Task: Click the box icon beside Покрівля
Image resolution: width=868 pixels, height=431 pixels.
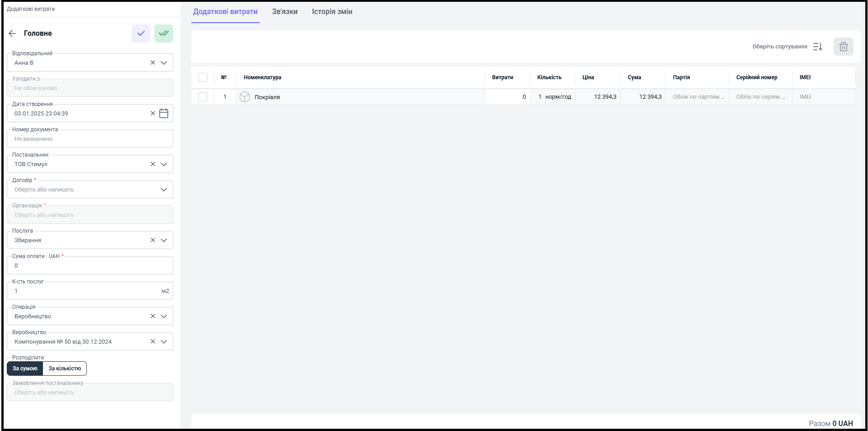Action: tap(245, 97)
